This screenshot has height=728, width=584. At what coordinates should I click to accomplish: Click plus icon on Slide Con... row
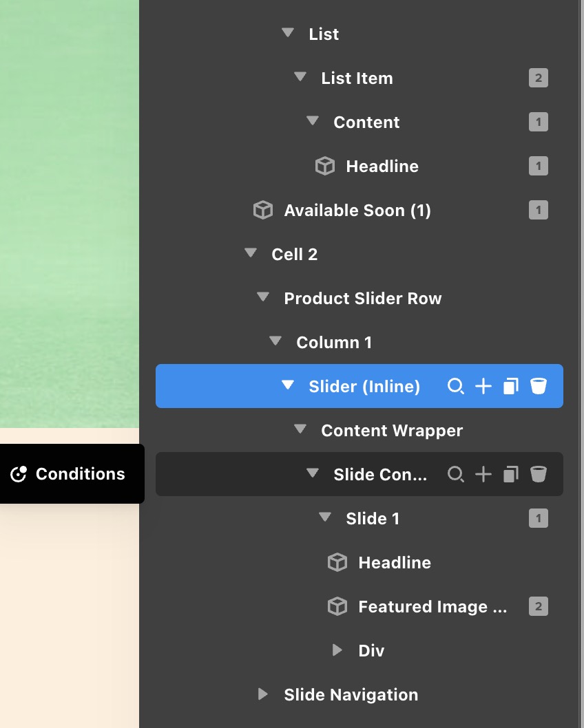(483, 474)
